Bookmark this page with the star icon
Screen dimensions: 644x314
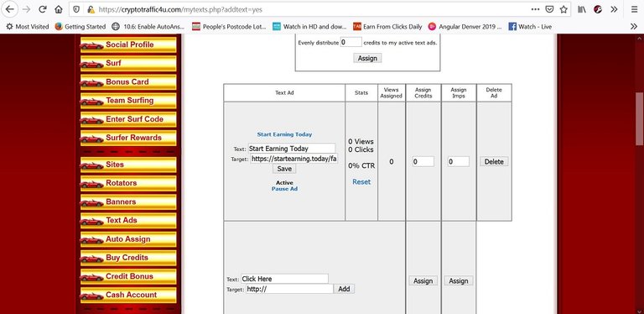[x=563, y=9]
